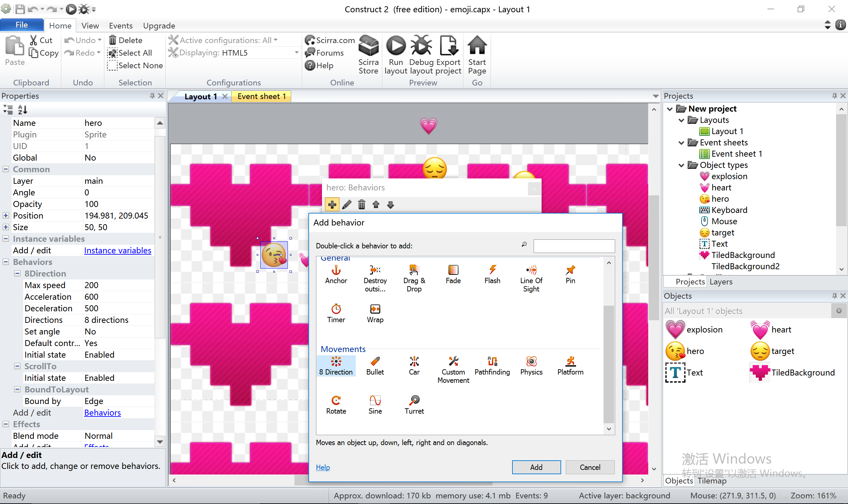
Task: Collapse the Common properties section
Action: [6, 169]
